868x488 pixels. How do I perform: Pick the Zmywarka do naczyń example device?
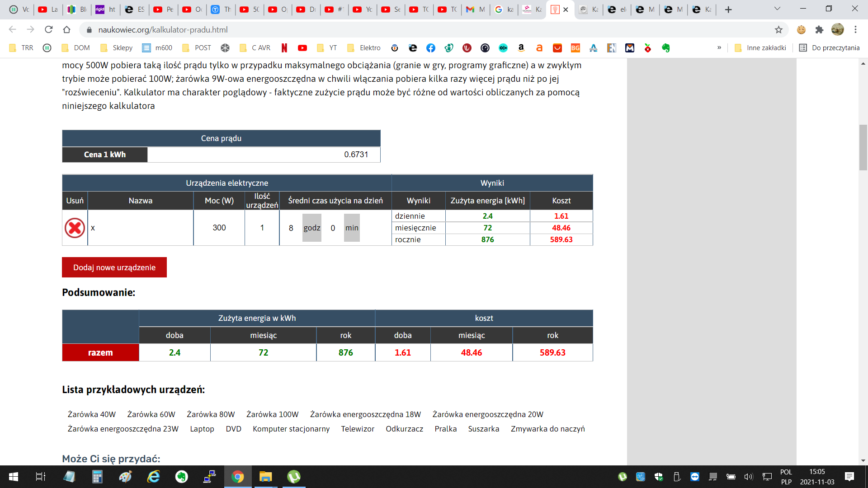(547, 429)
